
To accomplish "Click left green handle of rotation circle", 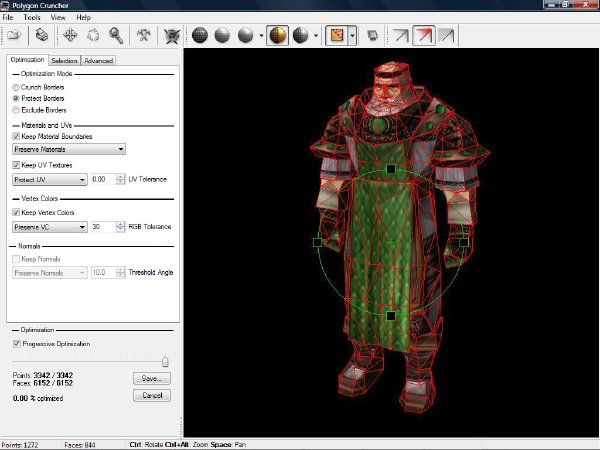I will tap(317, 242).
